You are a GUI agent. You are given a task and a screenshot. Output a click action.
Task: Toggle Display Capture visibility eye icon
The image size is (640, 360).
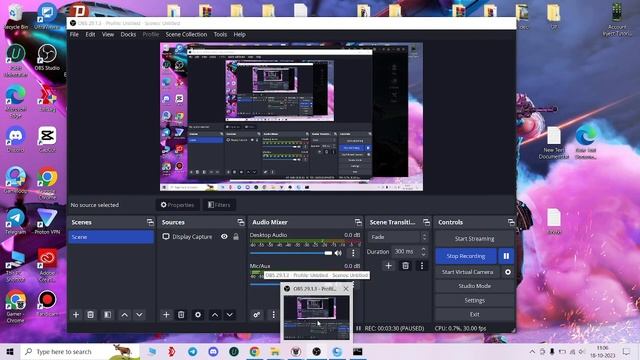pyautogui.click(x=224, y=237)
